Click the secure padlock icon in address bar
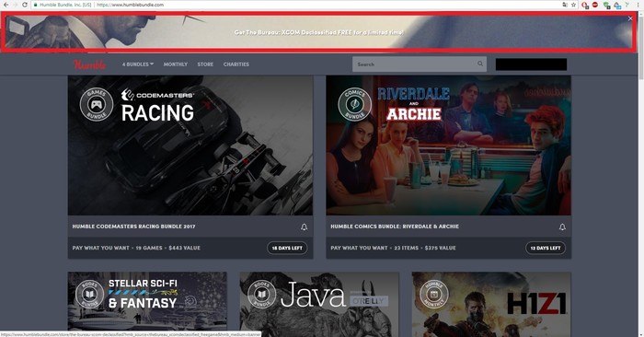 coord(36,5)
